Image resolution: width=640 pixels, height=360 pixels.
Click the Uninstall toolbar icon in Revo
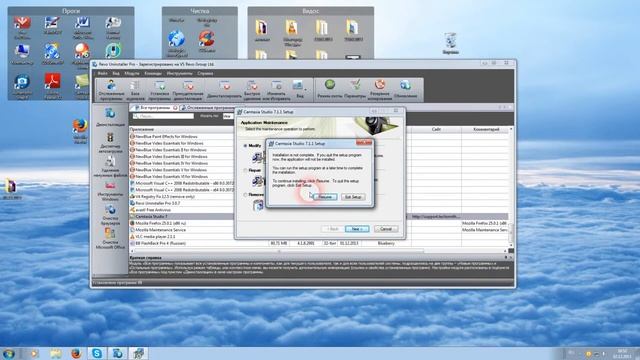click(x=224, y=90)
